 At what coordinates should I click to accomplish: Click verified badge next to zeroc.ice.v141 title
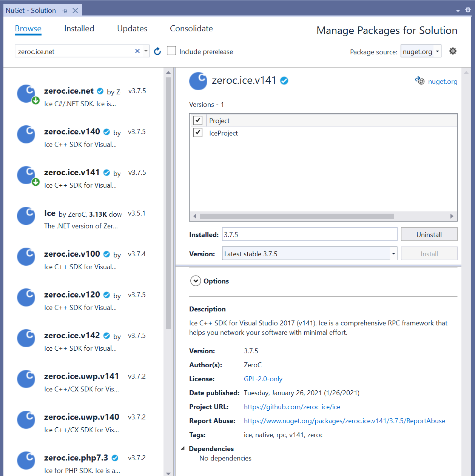point(284,80)
